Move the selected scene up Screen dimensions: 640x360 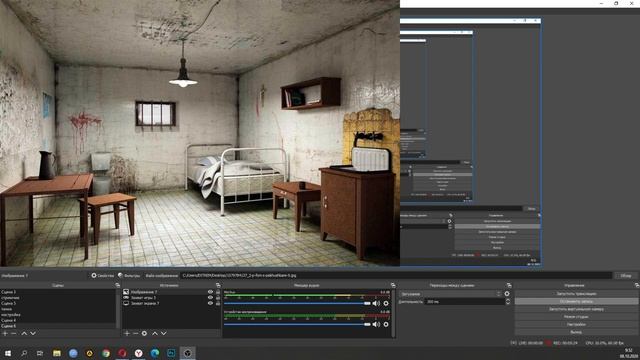coord(24,333)
